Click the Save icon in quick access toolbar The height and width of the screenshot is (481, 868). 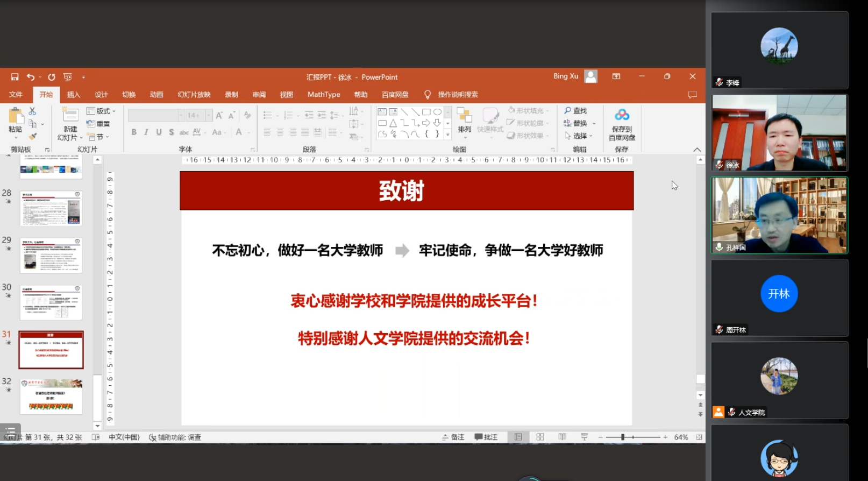[x=15, y=77]
